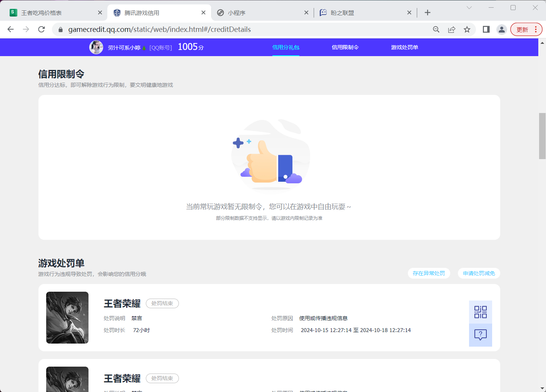Viewport: 546px width, 392px height.
Task: Click first card's 王者荣耀 title
Action: [122, 304]
